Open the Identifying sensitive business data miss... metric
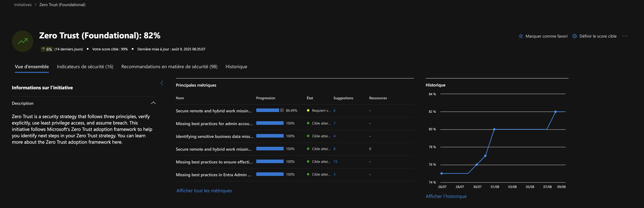The width and height of the screenshot is (644, 208). (214, 136)
